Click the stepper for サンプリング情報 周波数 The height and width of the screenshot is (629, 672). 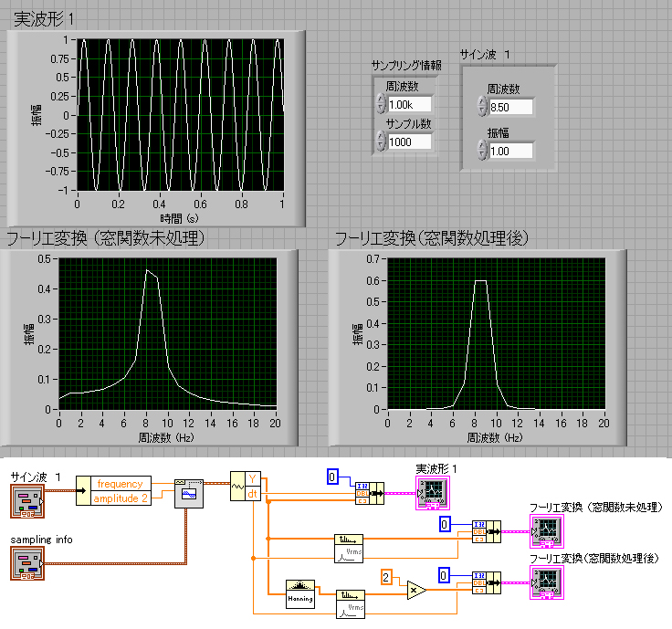click(381, 104)
